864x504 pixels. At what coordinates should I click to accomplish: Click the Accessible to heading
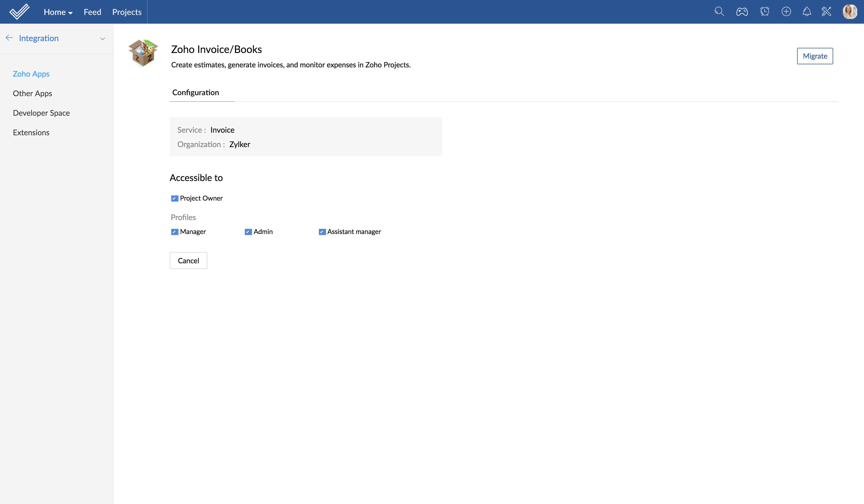coord(196,178)
